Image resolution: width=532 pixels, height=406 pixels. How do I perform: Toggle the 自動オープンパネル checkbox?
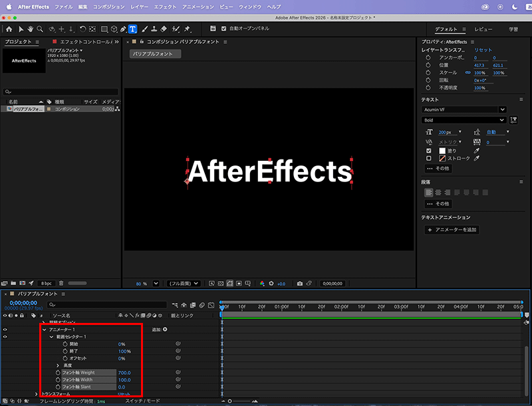223,29
